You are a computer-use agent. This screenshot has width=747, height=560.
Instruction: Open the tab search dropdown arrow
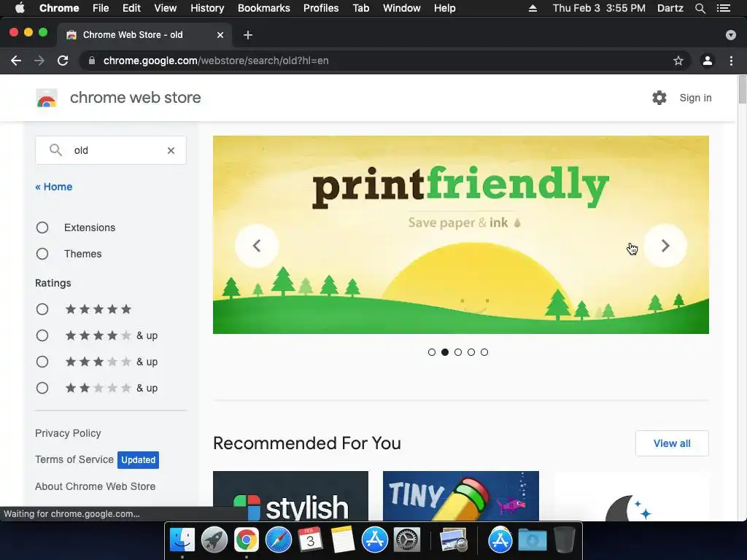pos(731,35)
